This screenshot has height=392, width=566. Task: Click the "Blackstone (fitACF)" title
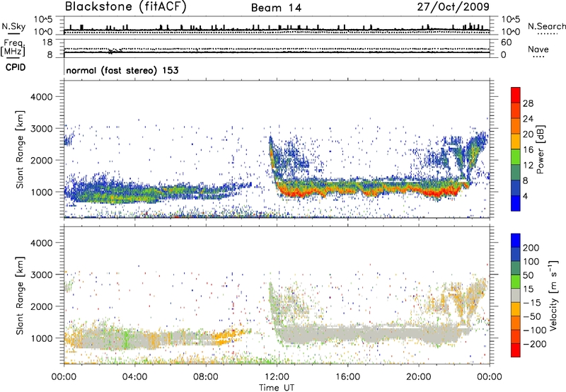point(126,6)
